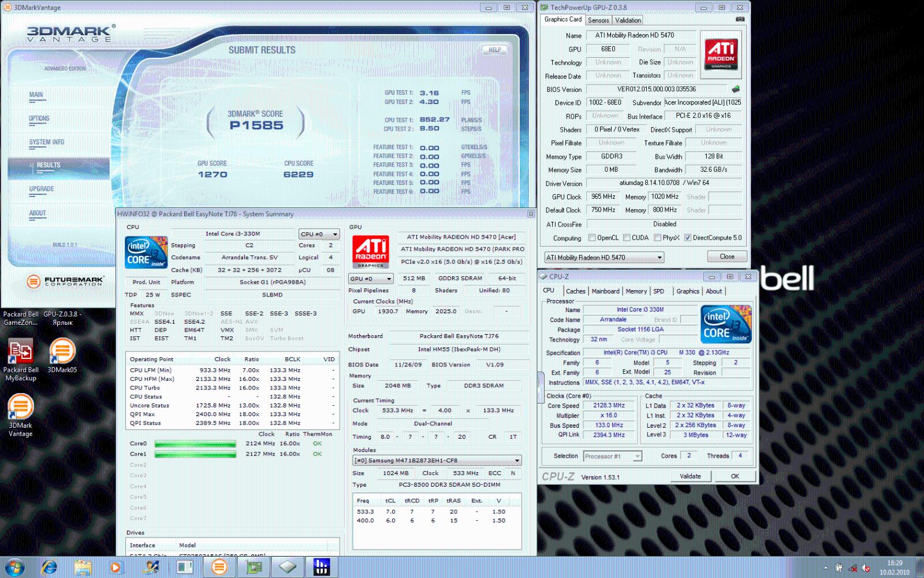Click the power plug tray icon
924x578 pixels.
tap(839, 568)
